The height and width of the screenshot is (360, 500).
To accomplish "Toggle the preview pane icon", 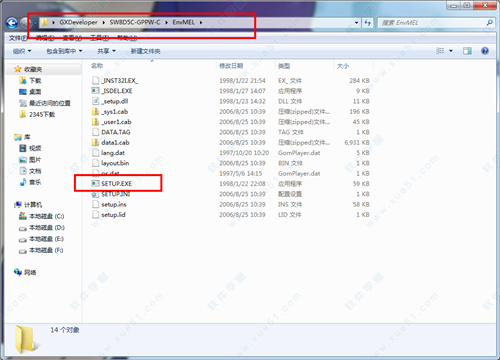I will click(x=467, y=51).
